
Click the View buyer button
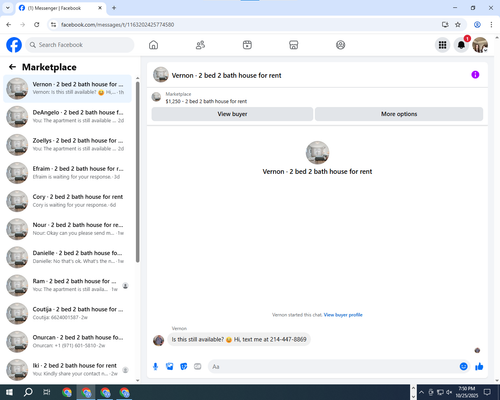[232, 114]
